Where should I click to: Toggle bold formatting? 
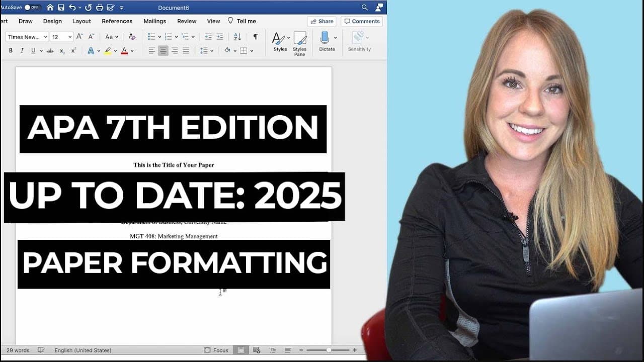click(11, 50)
